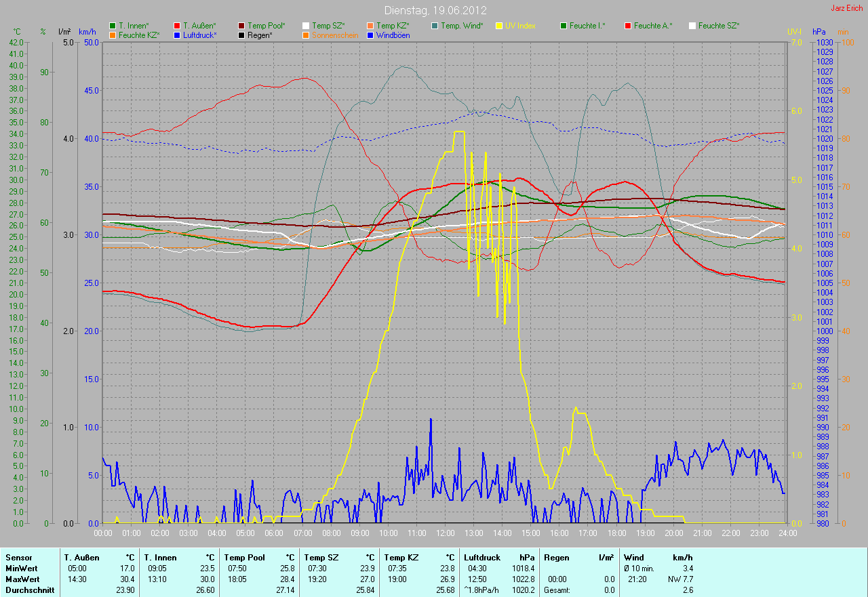Screen dimensions: 868x597
Task: Click the blue Luftdruck legend marker
Action: (177, 35)
